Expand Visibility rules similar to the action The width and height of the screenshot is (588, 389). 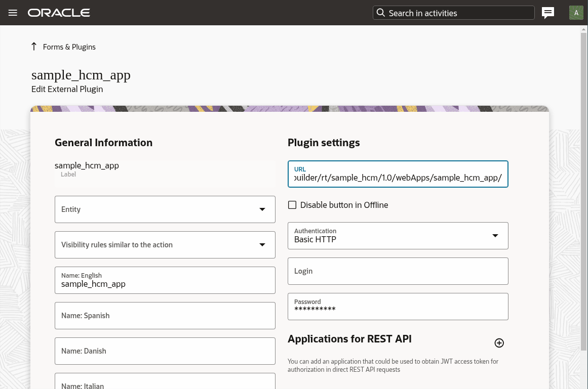(165, 245)
